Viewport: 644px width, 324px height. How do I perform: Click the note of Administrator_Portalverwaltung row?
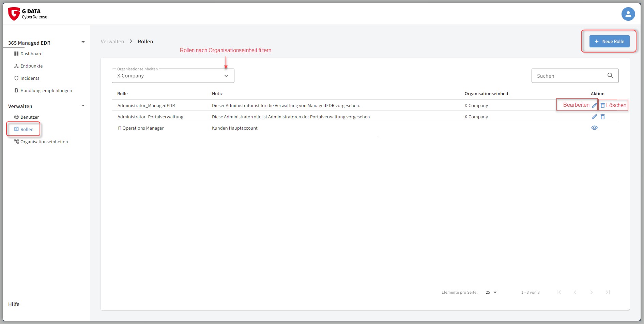291,117
